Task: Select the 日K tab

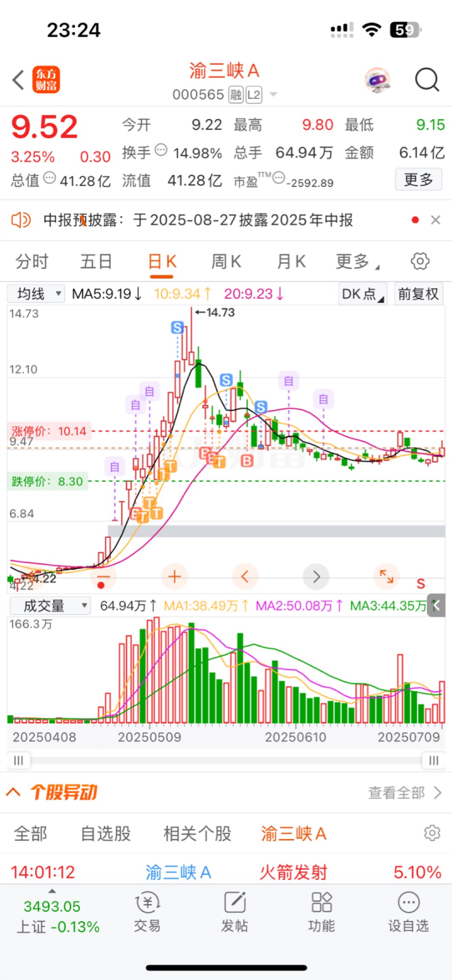Action: (162, 261)
